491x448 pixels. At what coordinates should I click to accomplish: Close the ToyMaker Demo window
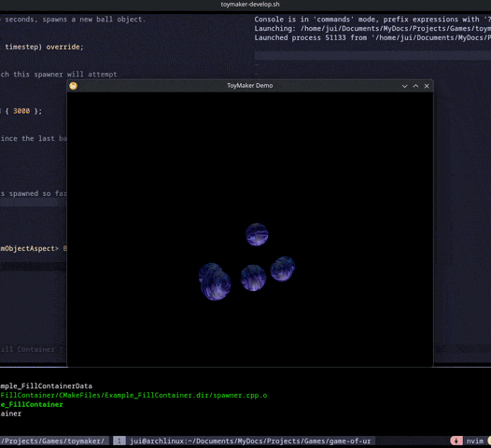(x=427, y=86)
